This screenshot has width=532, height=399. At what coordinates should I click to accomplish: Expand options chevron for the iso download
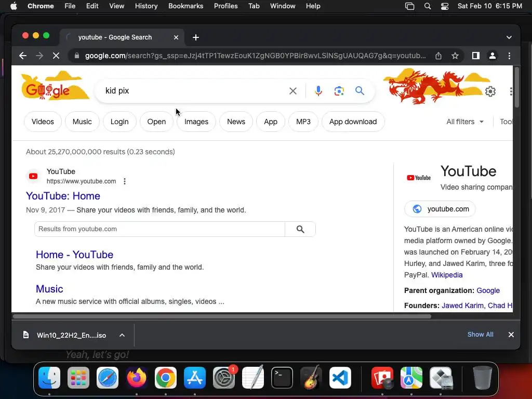(x=122, y=335)
